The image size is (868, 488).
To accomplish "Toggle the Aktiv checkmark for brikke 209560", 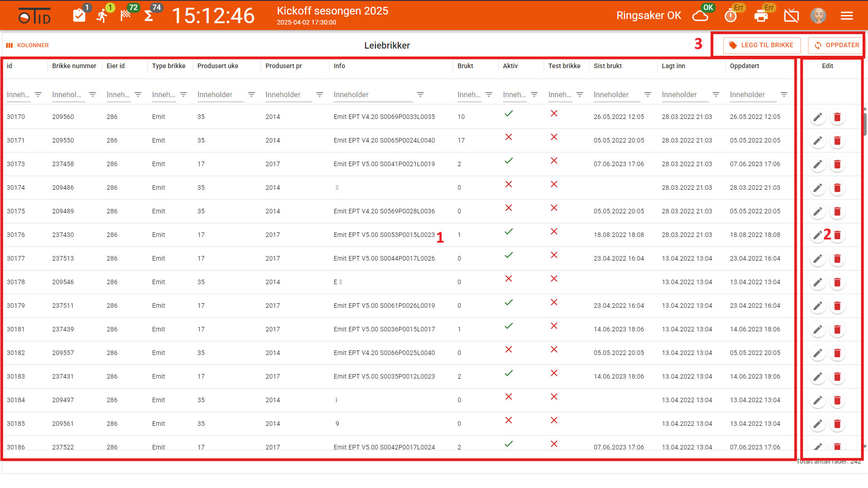I will 509,113.
